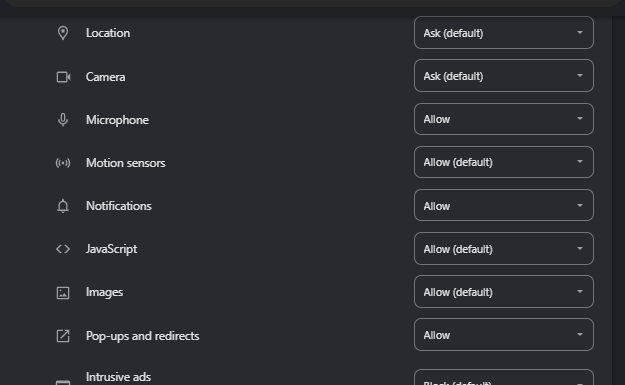
Task: Expand the Motion sensors permission dropdown
Action: (504, 162)
